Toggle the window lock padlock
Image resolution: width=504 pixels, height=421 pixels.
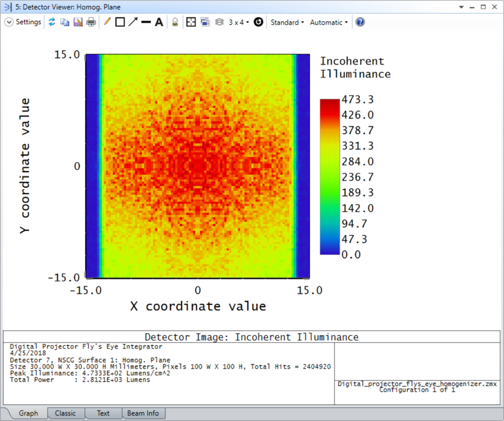(176, 22)
